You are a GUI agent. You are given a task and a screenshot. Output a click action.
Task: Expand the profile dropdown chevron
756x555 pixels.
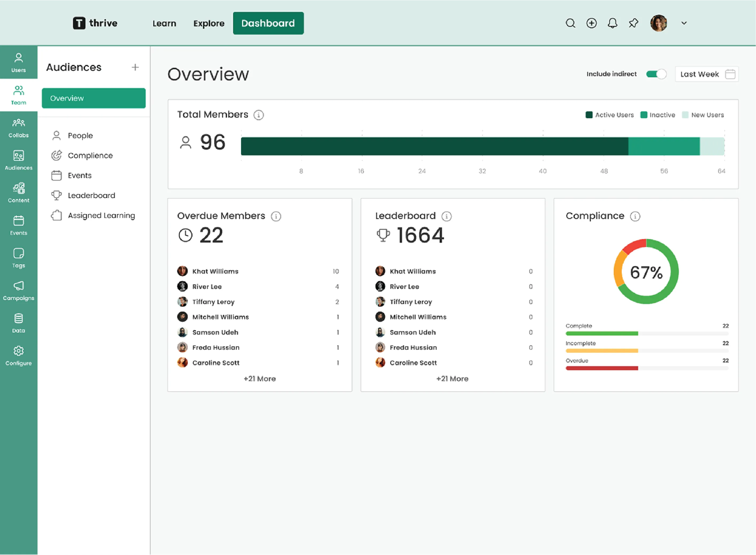684,23
